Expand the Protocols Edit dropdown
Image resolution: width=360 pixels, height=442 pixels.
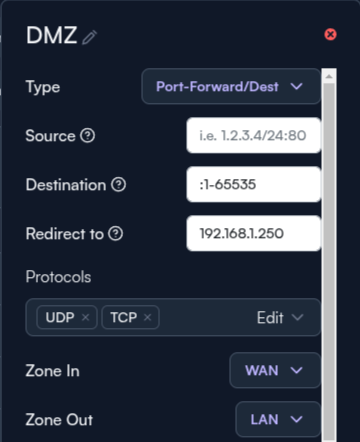pos(280,317)
